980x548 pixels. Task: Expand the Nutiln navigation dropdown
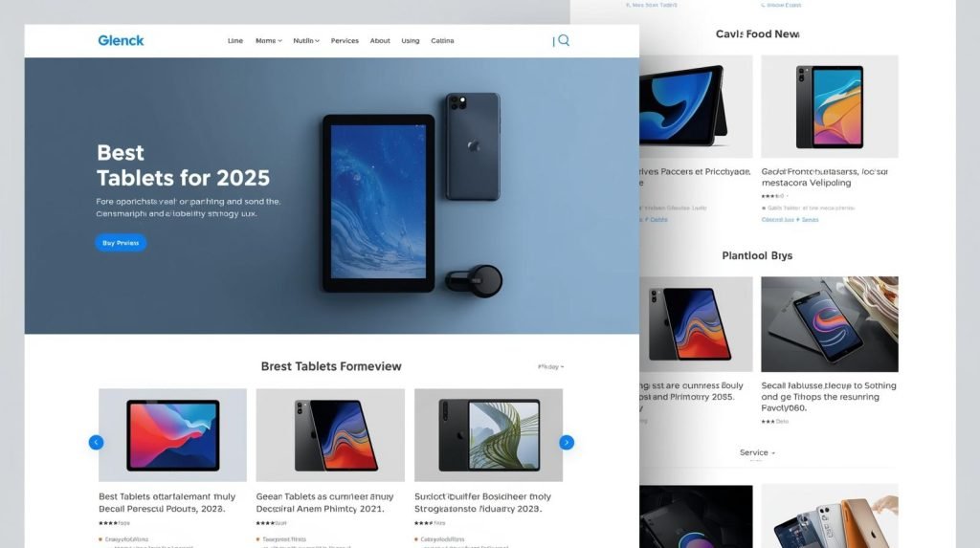pos(306,40)
